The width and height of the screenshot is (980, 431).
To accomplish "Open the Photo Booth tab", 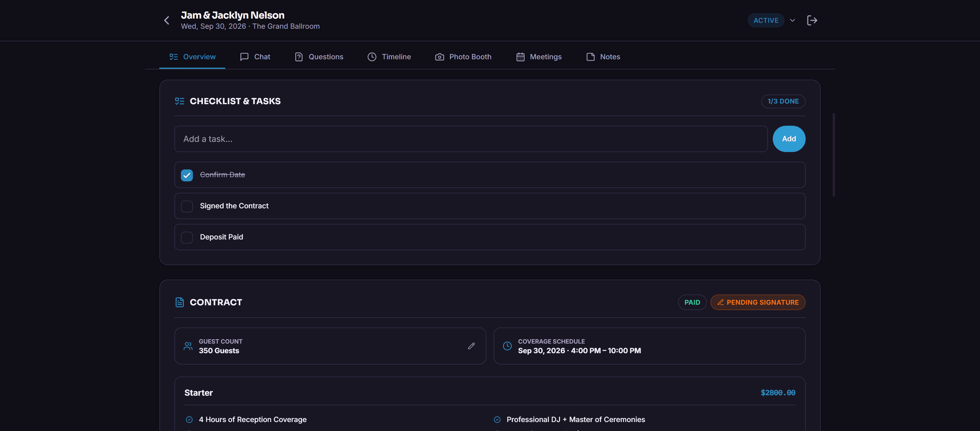I will 463,57.
